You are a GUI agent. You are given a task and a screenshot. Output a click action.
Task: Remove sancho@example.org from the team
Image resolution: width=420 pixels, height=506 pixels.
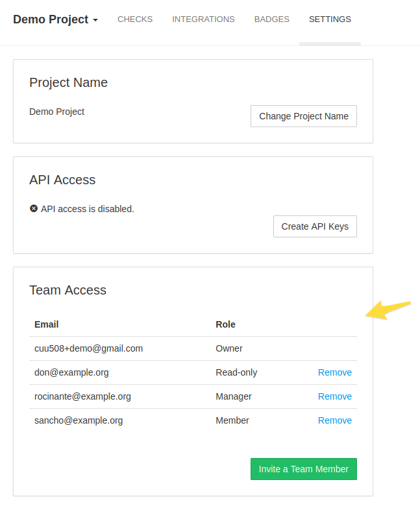[x=334, y=420]
